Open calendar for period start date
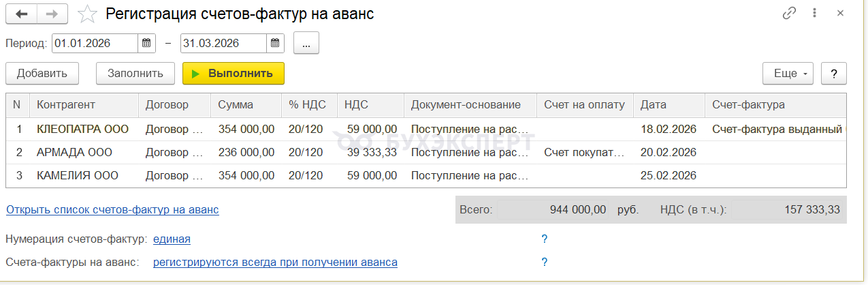This screenshot has width=868, height=285. [x=146, y=43]
